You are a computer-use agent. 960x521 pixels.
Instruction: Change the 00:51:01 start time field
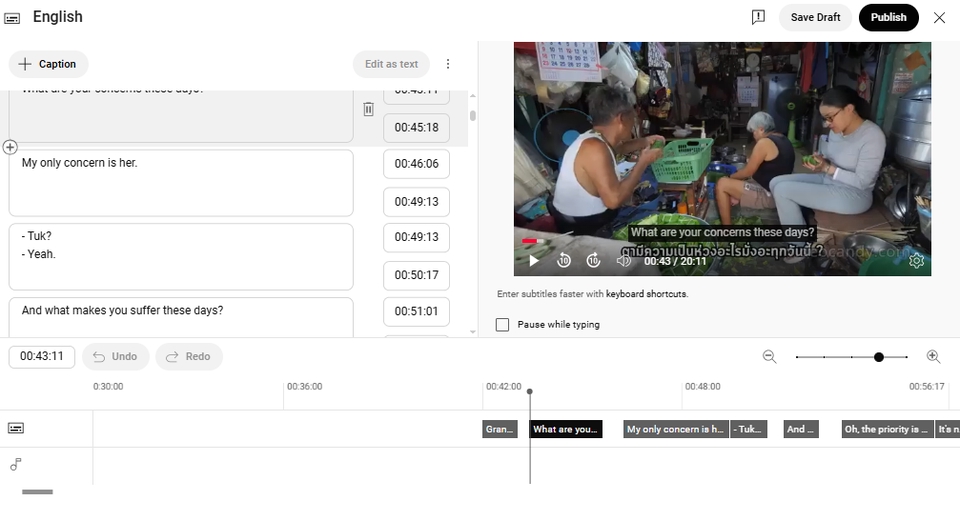click(x=416, y=312)
